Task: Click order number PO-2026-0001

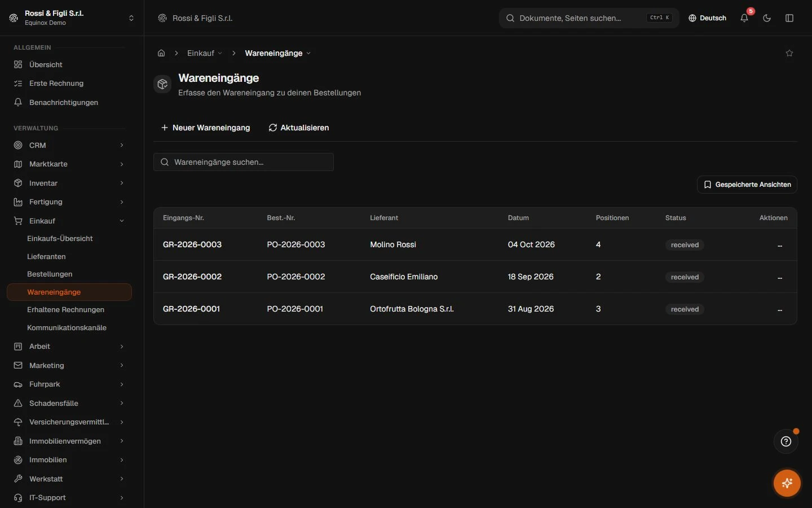Action: (295, 309)
